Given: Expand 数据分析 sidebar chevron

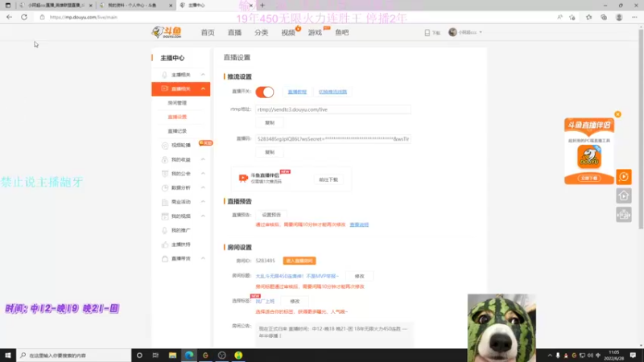Looking at the screenshot, I should (x=203, y=187).
